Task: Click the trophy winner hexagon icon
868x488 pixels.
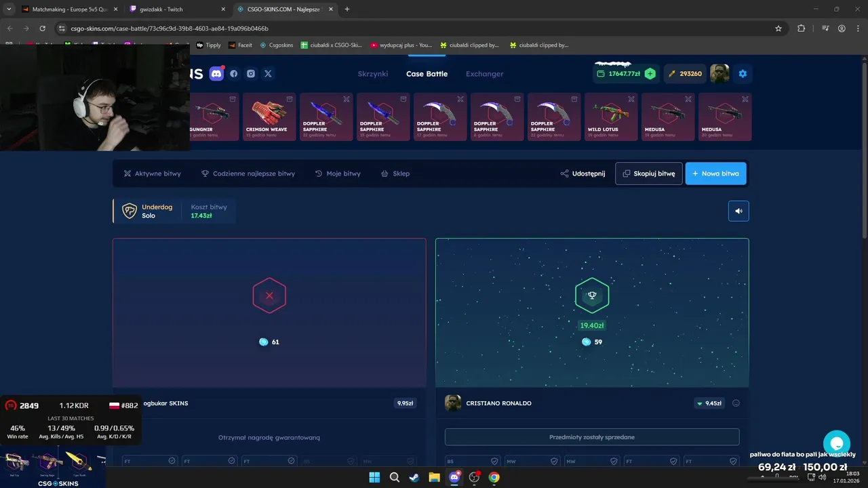Action: pyautogui.click(x=592, y=296)
